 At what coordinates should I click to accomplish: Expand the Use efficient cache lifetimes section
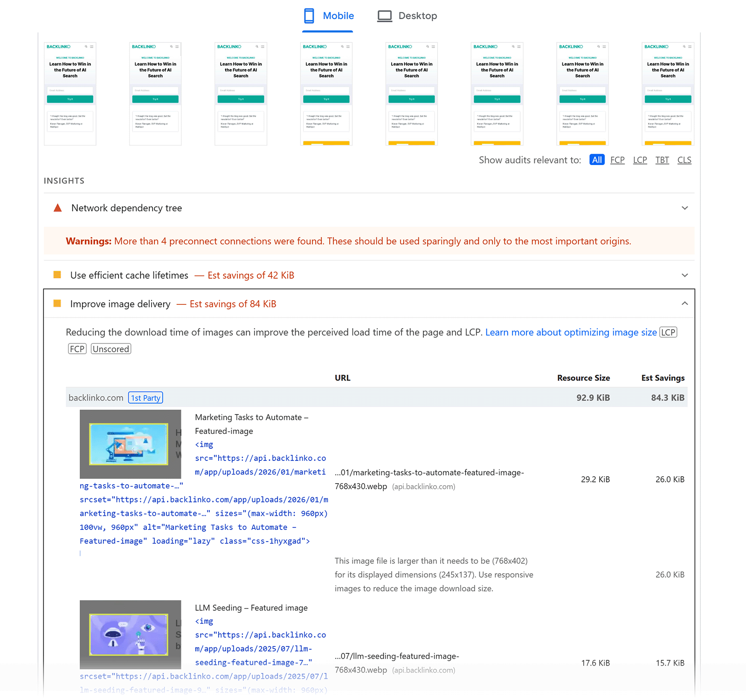pos(684,275)
